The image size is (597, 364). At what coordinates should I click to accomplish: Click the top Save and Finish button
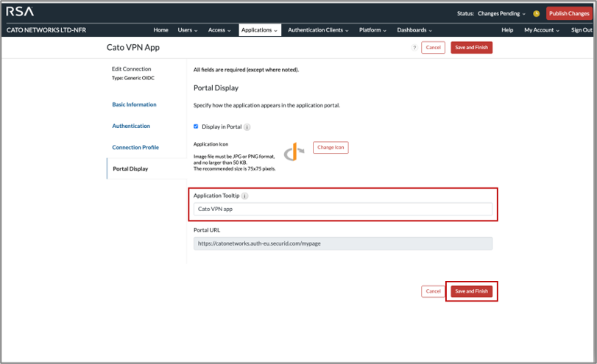click(471, 48)
